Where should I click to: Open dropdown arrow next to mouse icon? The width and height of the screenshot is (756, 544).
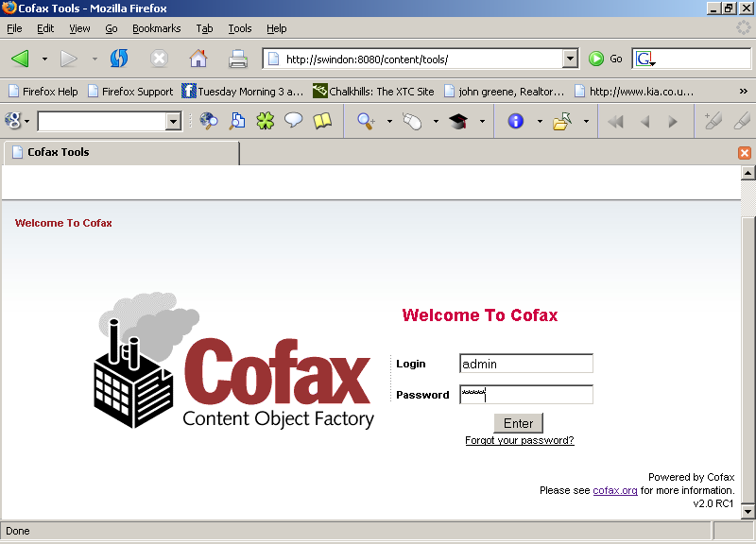tap(436, 122)
